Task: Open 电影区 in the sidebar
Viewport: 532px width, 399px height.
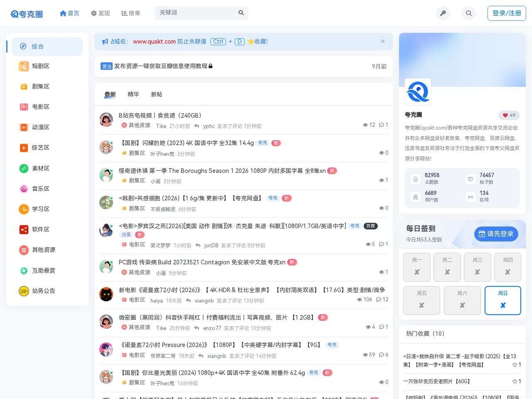Action: pos(47,107)
